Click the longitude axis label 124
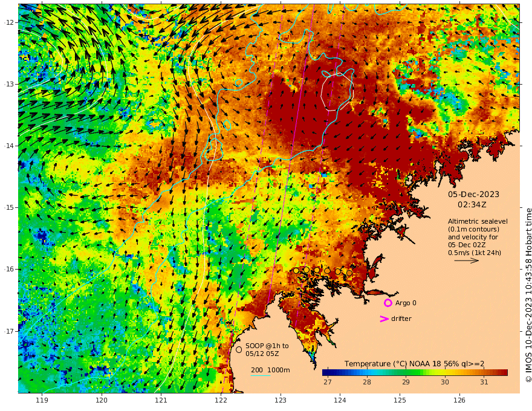Image resolution: width=532 pixels, height=411 pixels. [x=340, y=400]
